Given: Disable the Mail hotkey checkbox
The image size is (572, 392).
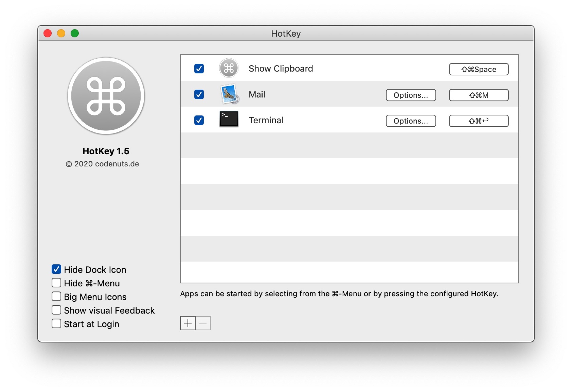Looking at the screenshot, I should (x=199, y=95).
